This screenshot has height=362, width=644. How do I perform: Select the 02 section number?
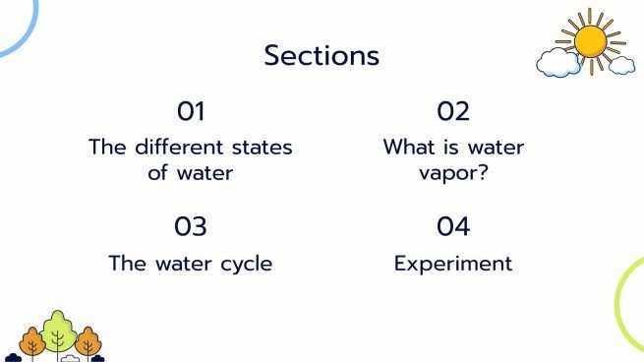[453, 111]
